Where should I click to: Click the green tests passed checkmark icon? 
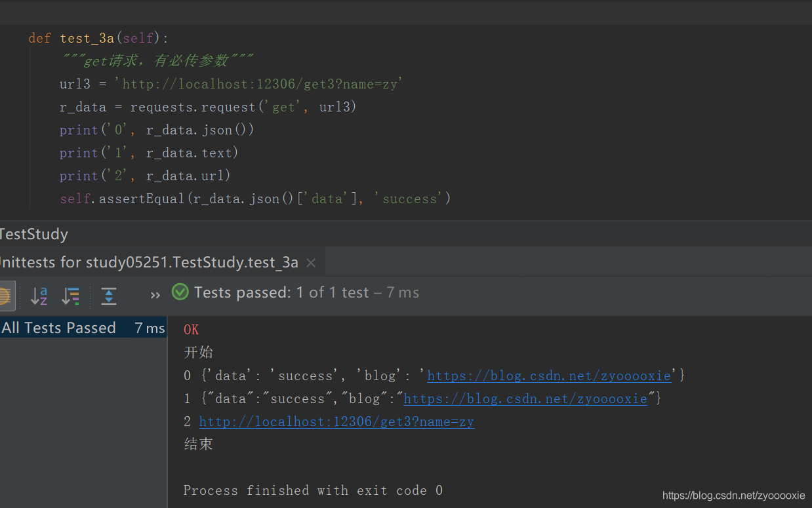(x=180, y=292)
